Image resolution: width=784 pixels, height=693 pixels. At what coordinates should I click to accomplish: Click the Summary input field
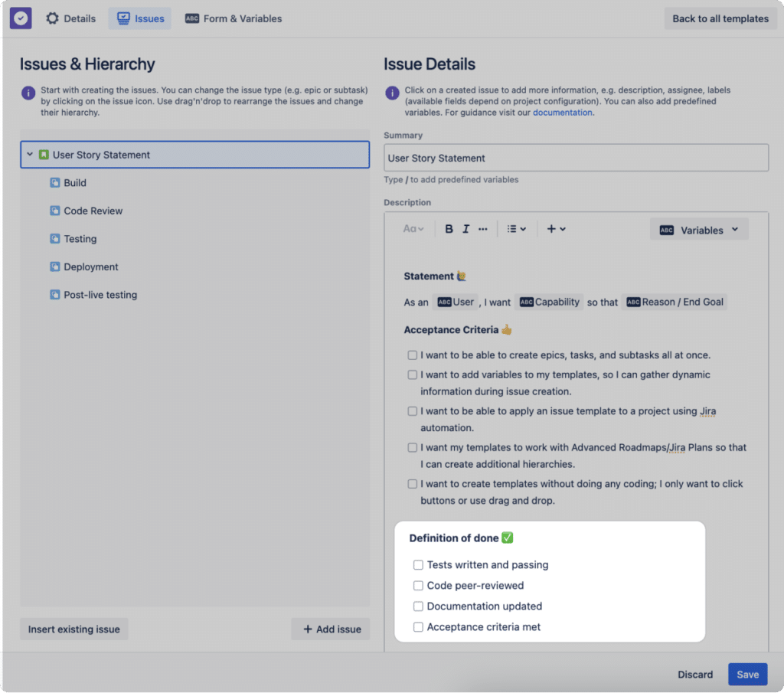576,158
